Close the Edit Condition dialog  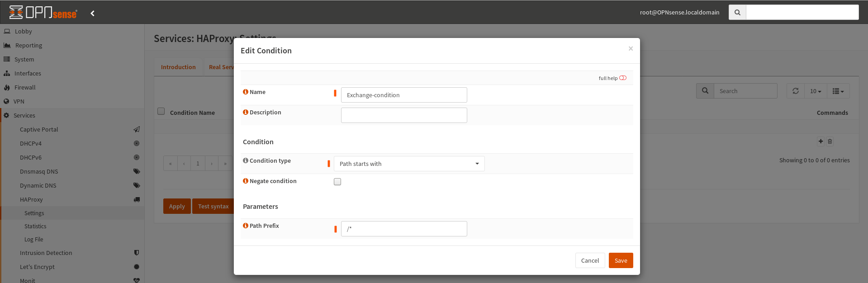click(x=631, y=48)
